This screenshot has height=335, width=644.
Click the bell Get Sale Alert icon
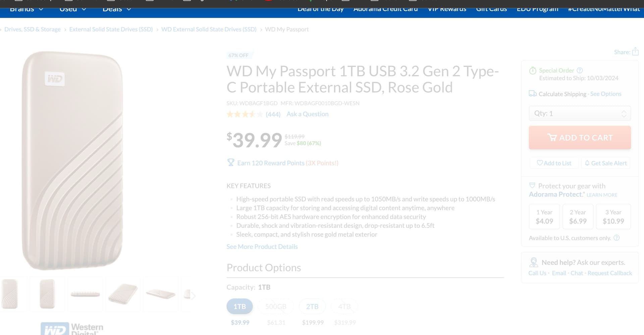coord(587,163)
